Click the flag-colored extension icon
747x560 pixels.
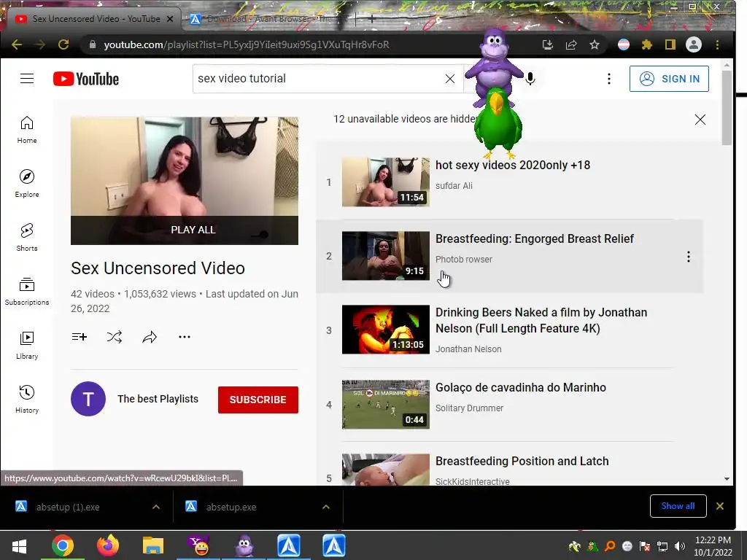click(x=624, y=44)
